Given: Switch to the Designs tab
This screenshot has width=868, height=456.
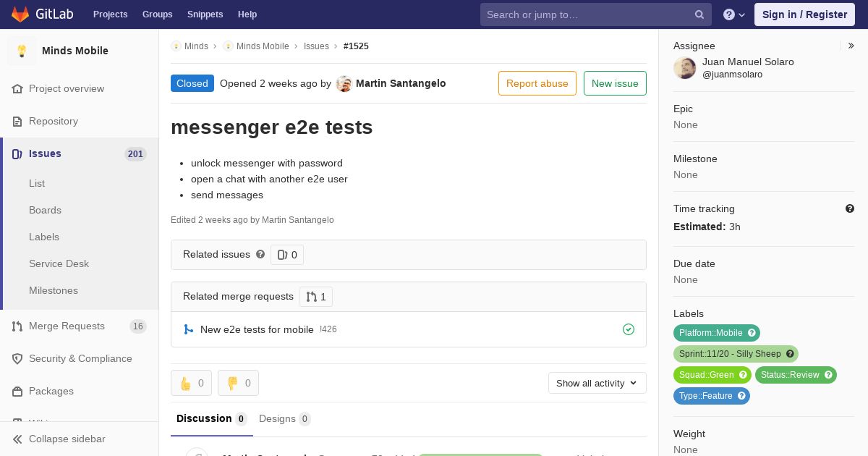Looking at the screenshot, I should [x=285, y=419].
